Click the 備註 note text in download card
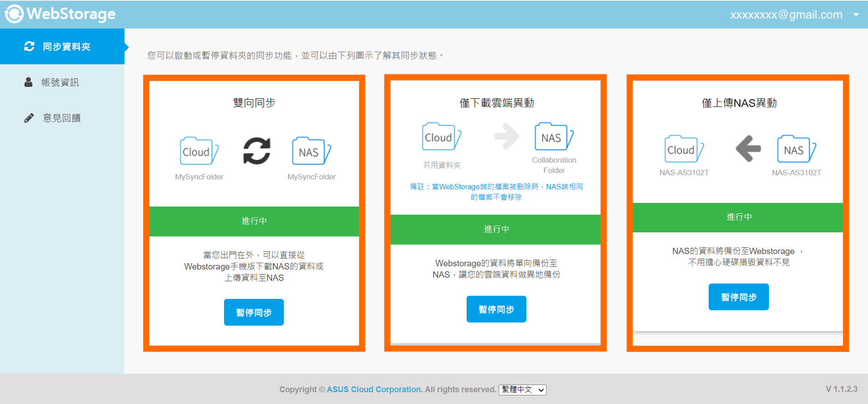This screenshot has height=404, width=868. point(496,192)
